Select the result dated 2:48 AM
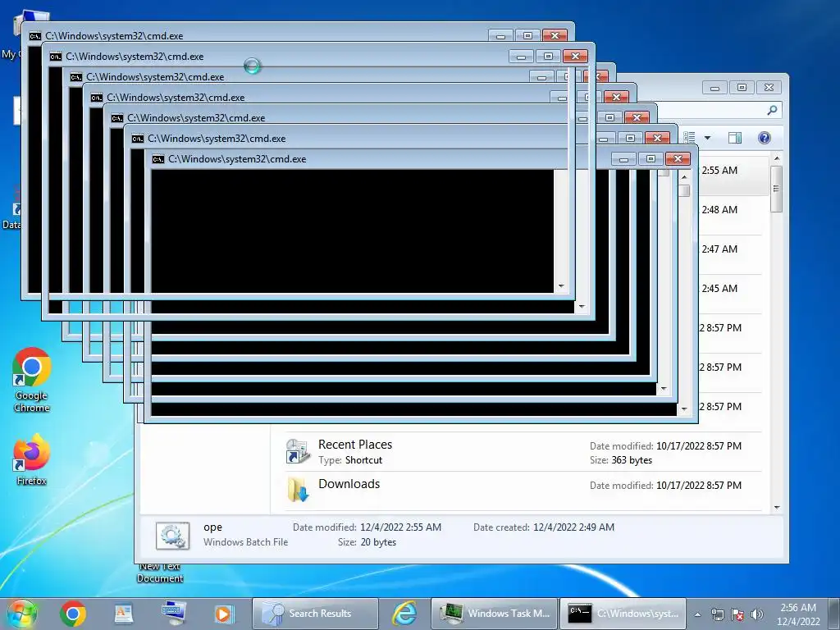The width and height of the screenshot is (840, 630). point(729,216)
